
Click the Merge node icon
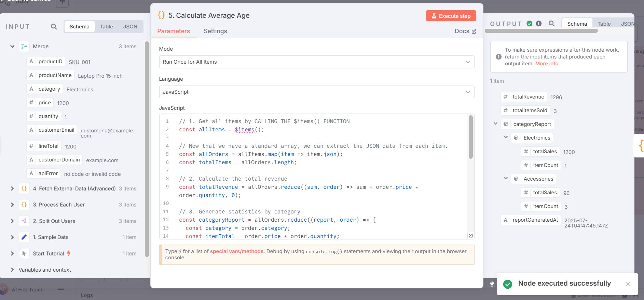tap(24, 46)
